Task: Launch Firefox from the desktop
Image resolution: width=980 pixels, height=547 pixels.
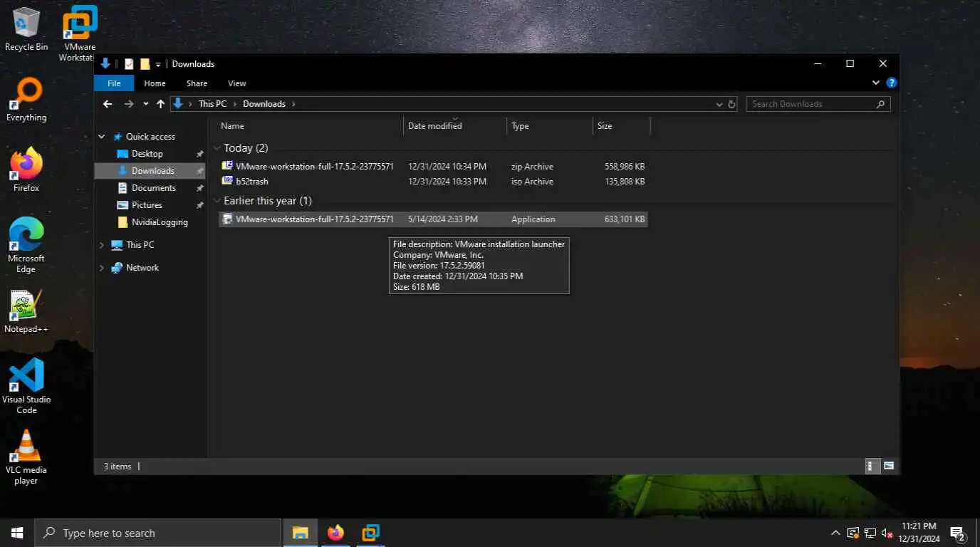Action: [26, 170]
